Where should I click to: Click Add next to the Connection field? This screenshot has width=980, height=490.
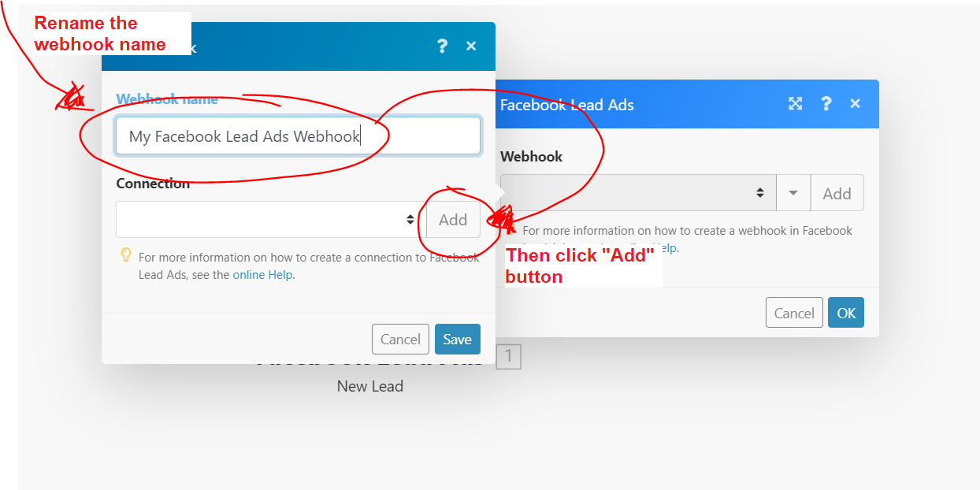coord(453,220)
